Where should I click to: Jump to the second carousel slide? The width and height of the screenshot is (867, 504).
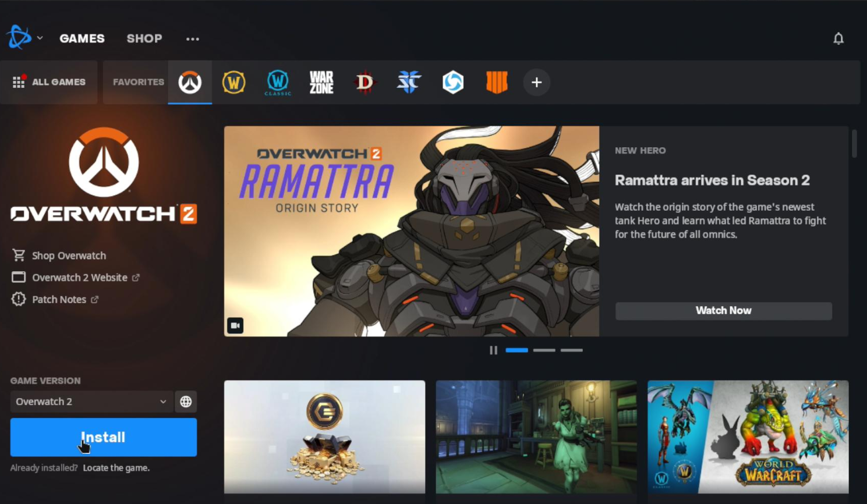point(544,350)
